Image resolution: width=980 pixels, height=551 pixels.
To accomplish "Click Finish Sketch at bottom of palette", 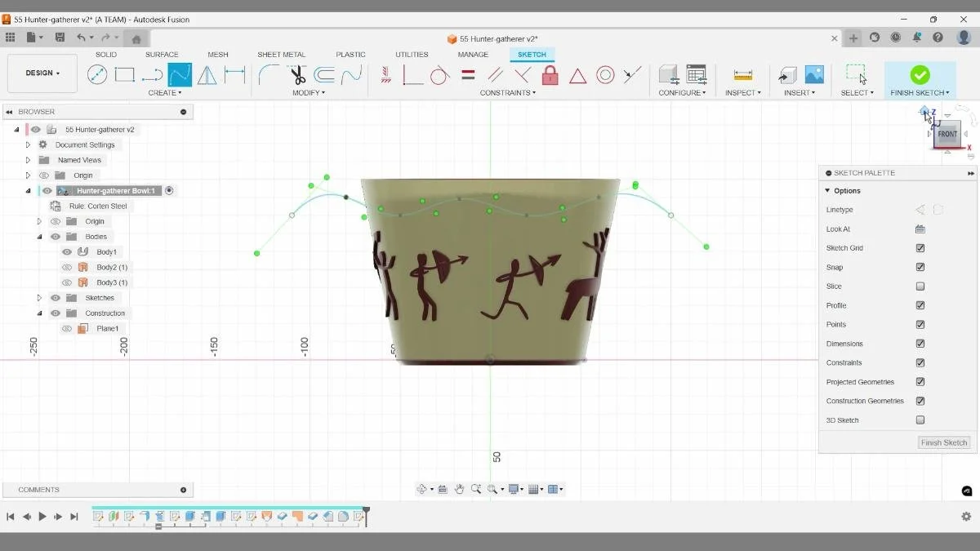I will (x=943, y=442).
